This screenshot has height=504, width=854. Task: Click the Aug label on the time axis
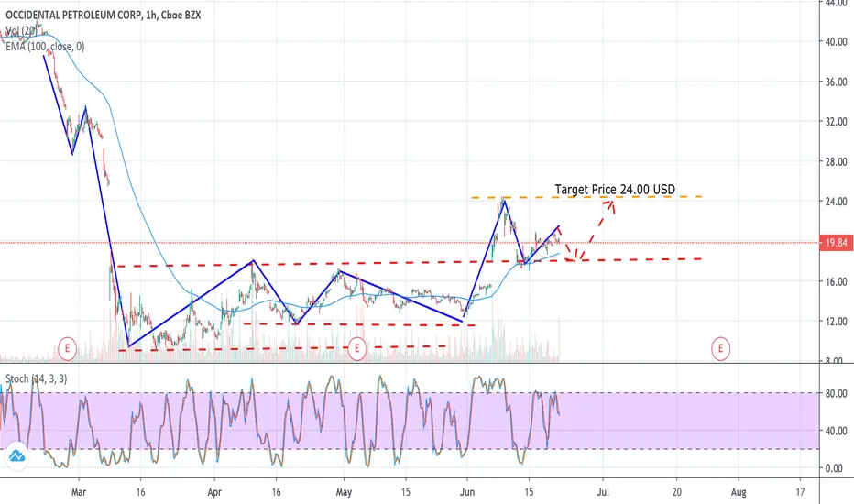click(739, 492)
